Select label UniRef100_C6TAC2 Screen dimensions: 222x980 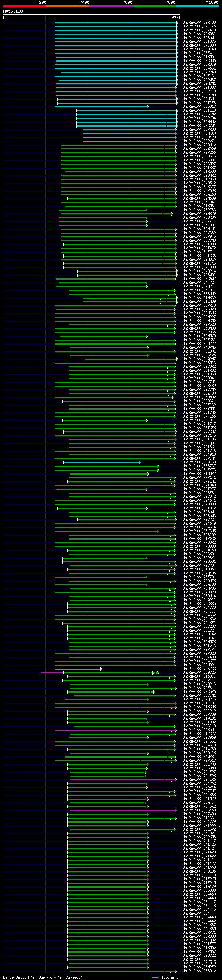click(x=199, y=508)
